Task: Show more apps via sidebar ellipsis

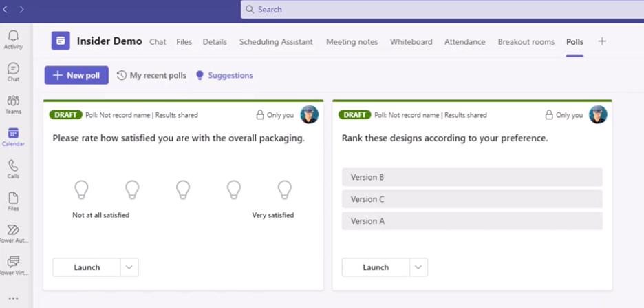Action: click(x=13, y=298)
